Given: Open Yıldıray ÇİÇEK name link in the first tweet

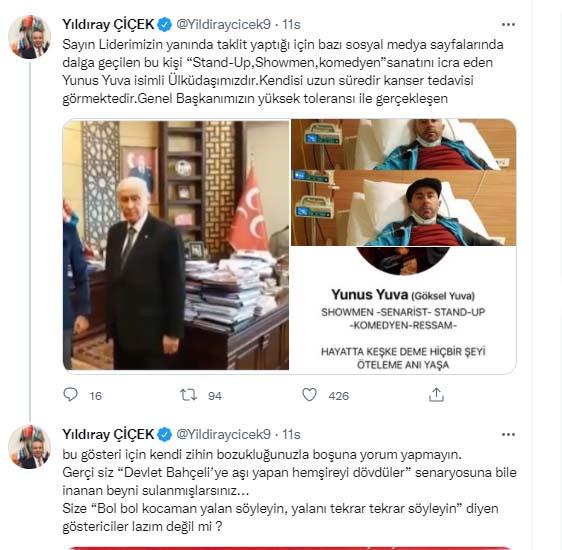Looking at the screenshot, I should pos(108,24).
